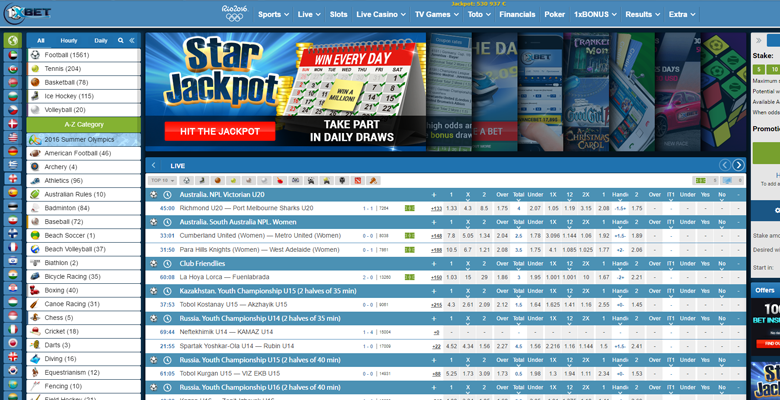Filter live events by table tennis icon
The width and height of the screenshot is (780, 400).
point(280,181)
